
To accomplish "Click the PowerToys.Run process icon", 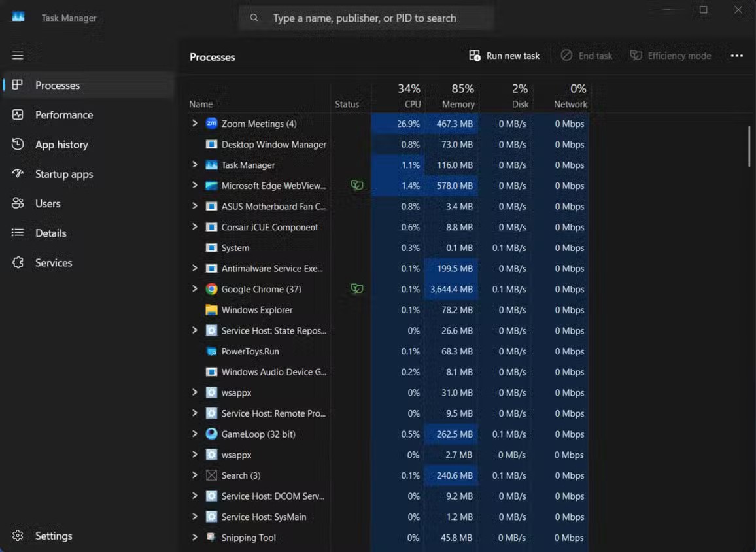I will click(x=211, y=351).
